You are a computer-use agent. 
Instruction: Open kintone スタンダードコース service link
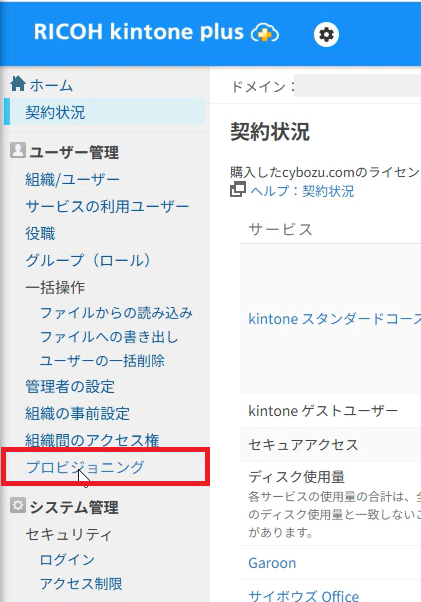[x=335, y=319]
